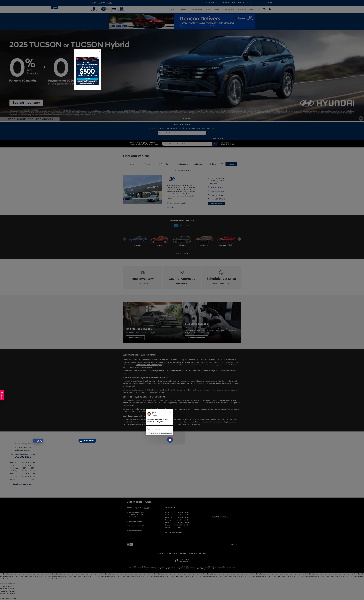The width and height of the screenshot is (364, 600).
Task: Click the Schedule Service button
Action: click(x=216, y=203)
